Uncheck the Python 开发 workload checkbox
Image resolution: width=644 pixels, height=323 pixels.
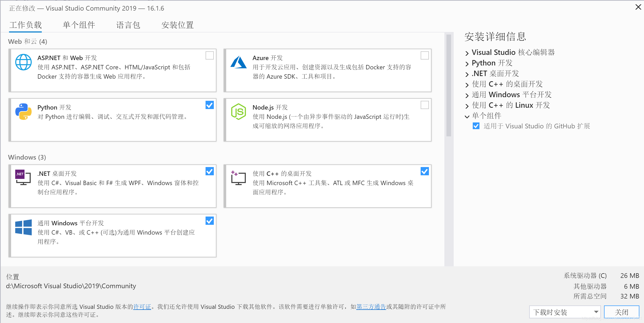click(210, 105)
